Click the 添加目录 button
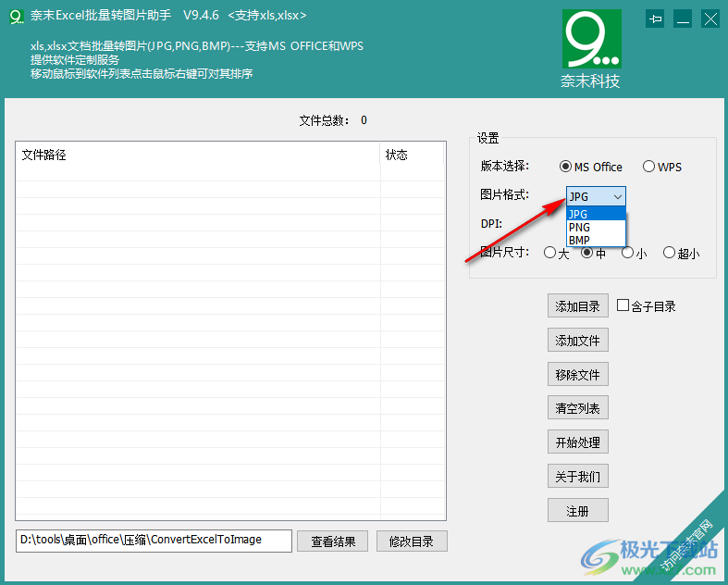The image size is (728, 585). pos(577,305)
